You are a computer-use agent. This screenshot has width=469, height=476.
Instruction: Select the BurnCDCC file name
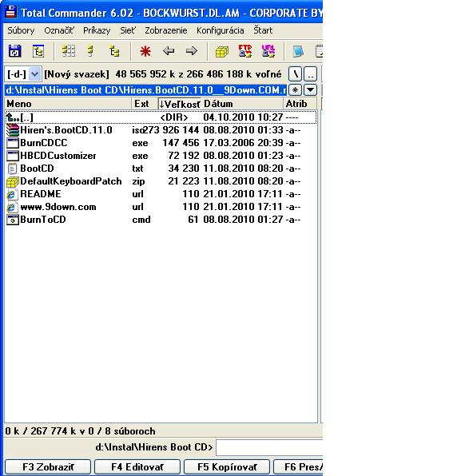point(44,143)
